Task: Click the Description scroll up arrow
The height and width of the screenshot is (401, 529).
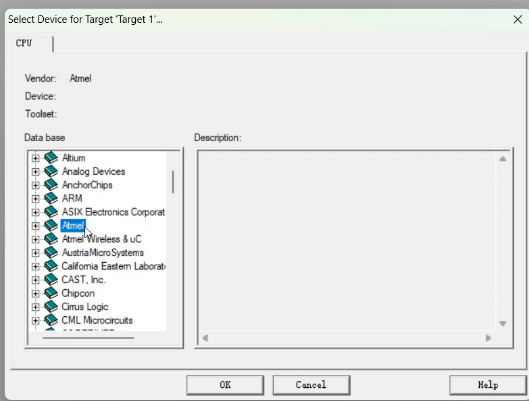Action: [503, 159]
